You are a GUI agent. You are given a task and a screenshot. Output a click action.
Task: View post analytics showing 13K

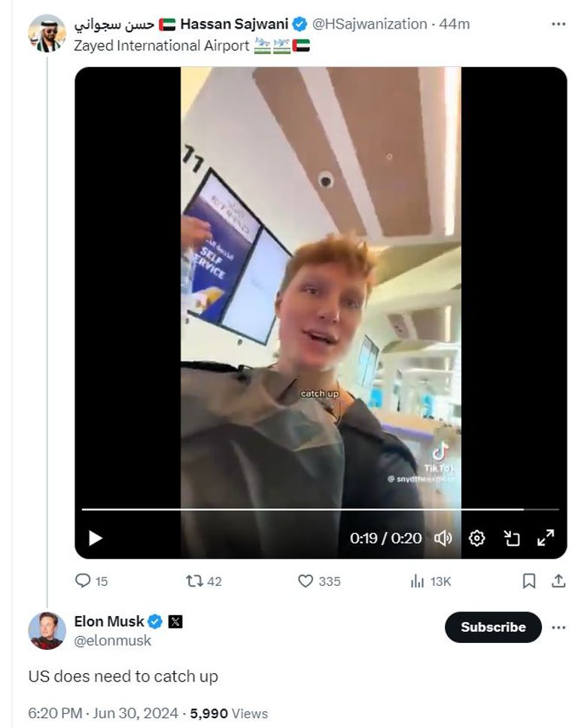coord(418,581)
